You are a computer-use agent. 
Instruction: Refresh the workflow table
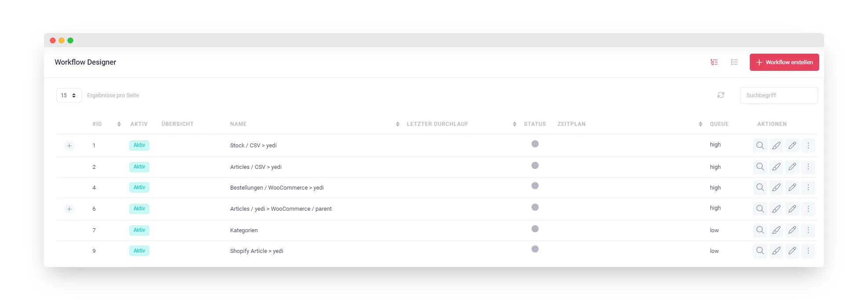click(x=721, y=95)
